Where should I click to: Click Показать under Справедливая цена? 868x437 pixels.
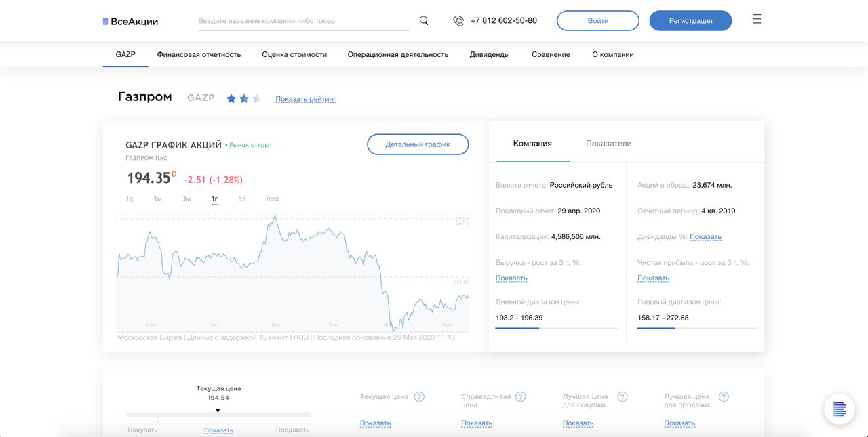(477, 423)
